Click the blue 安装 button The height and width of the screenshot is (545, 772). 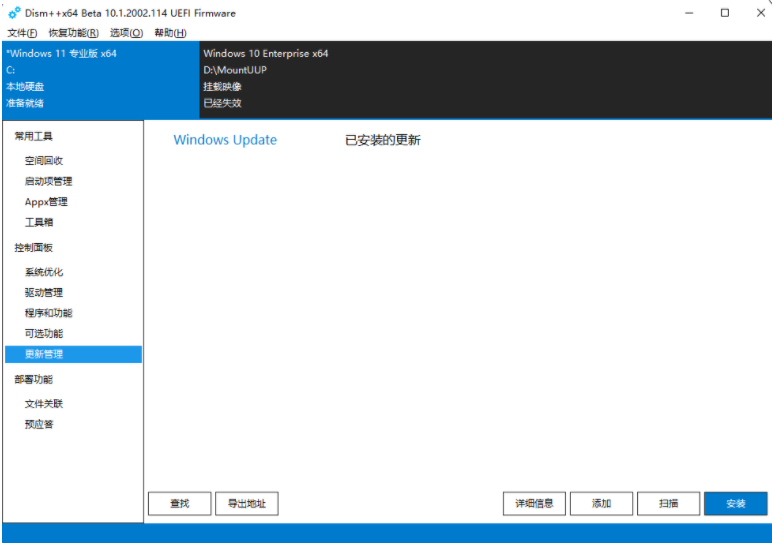pos(736,504)
